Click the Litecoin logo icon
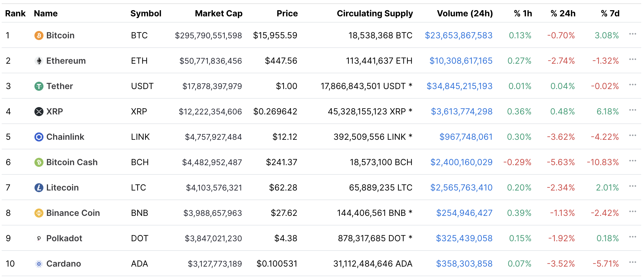 [39, 187]
